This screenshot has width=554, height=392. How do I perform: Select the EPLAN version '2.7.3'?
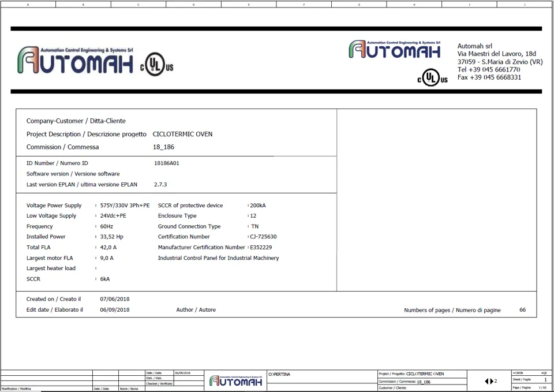click(160, 185)
